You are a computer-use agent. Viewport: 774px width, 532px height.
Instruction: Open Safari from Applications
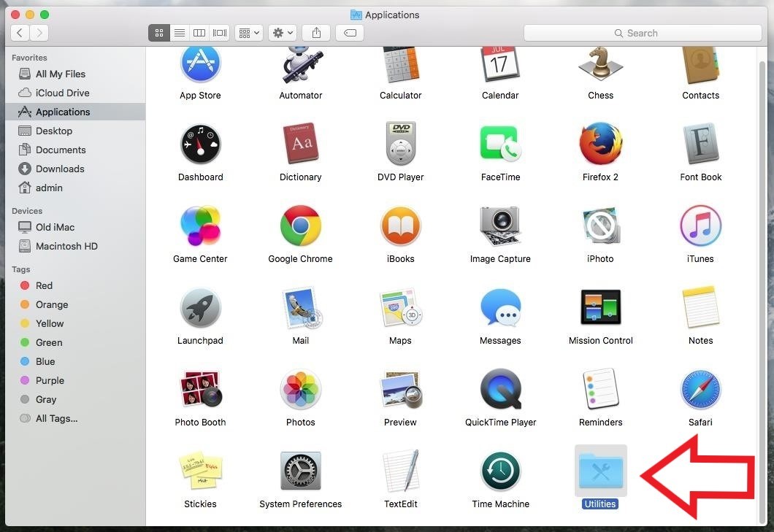pyautogui.click(x=700, y=390)
